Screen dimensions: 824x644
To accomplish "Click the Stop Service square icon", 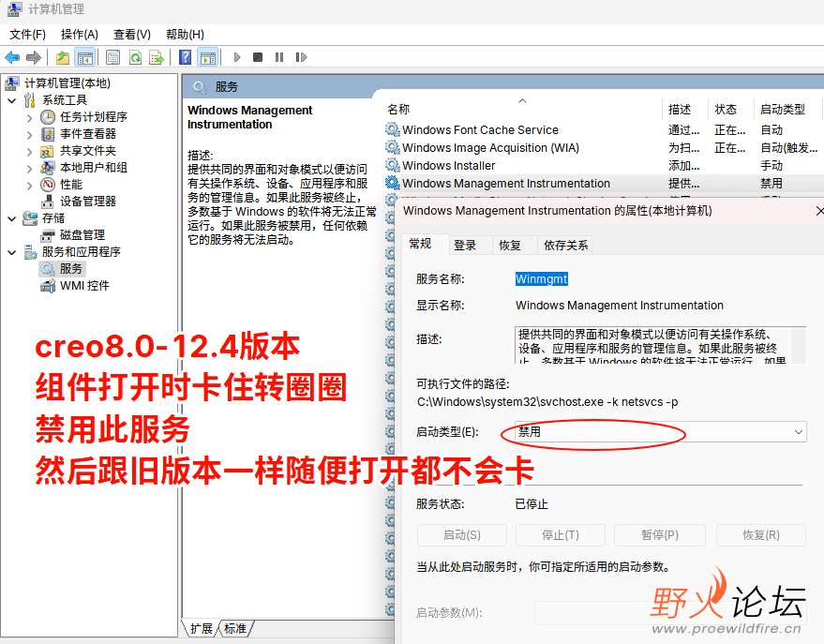I will [x=256, y=57].
